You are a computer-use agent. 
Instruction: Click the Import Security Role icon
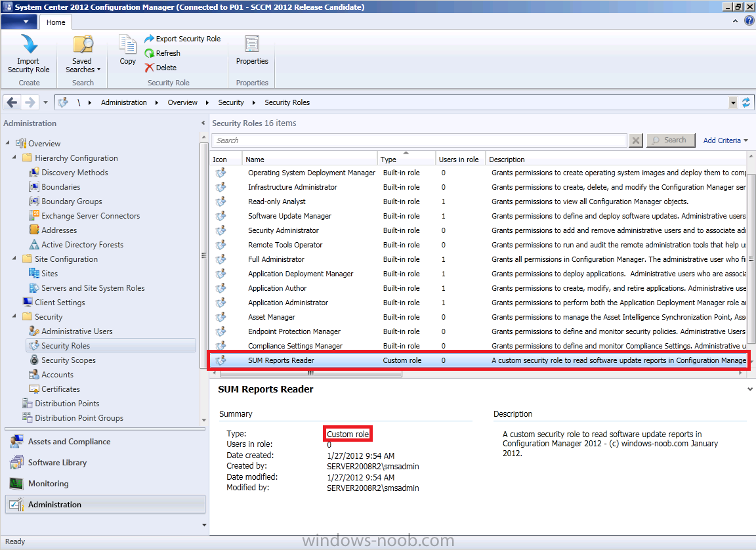[28, 45]
